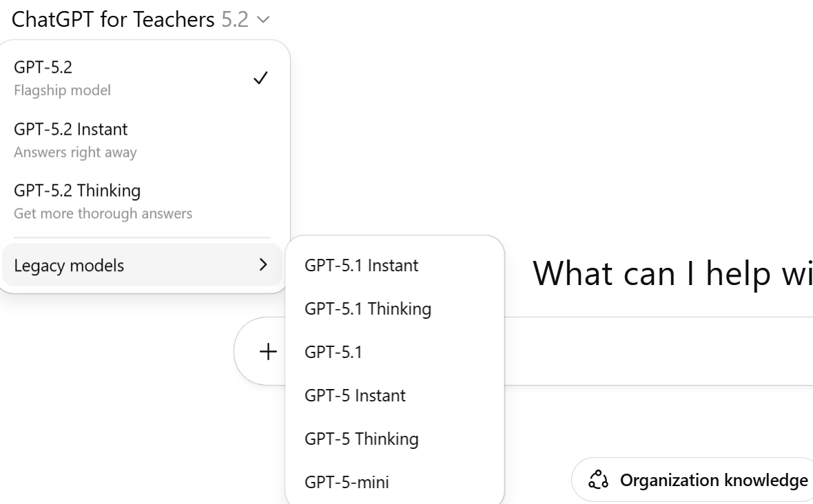Click the checkmark beside GPT-5.2
813x504 pixels.
[x=260, y=78]
